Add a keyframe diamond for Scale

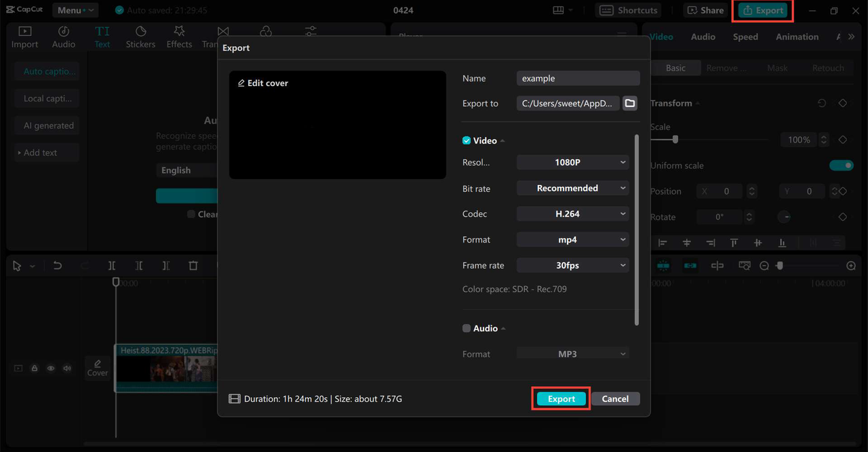click(843, 140)
